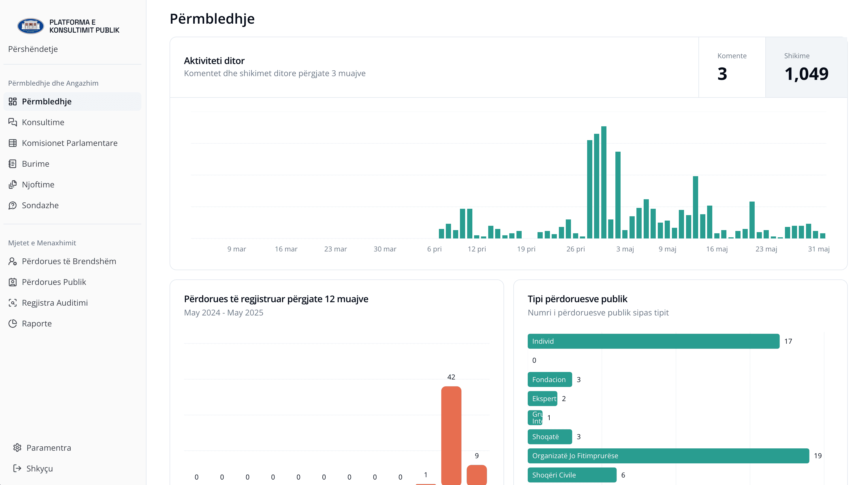This screenshot has width=868, height=485.
Task: Click the platform logo at top
Action: tap(31, 26)
